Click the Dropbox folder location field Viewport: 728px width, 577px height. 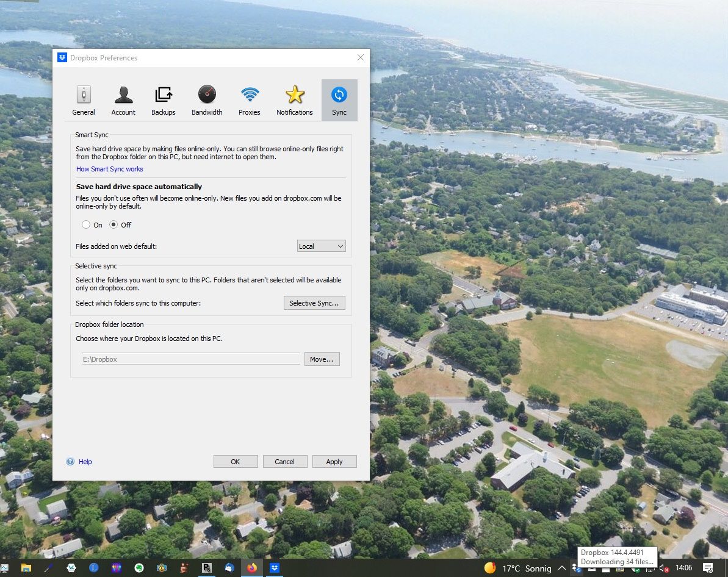(x=191, y=359)
